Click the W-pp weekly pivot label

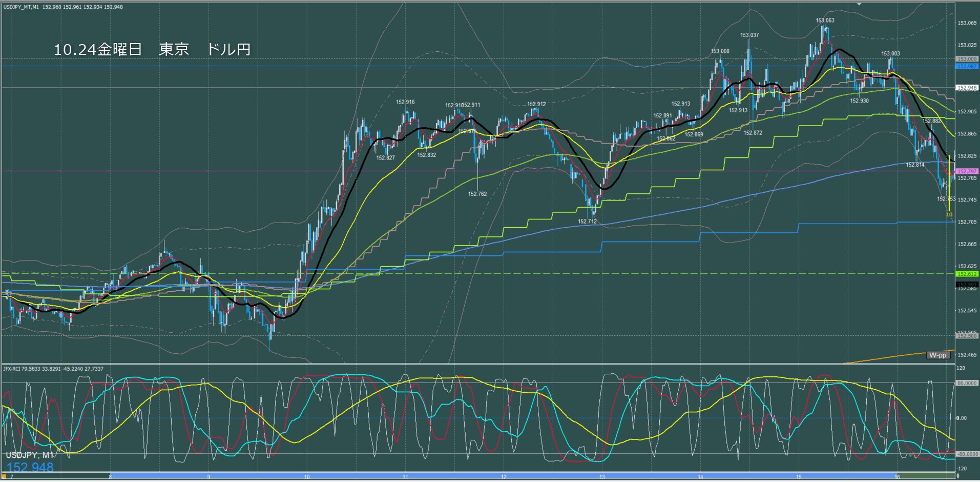[x=937, y=355]
